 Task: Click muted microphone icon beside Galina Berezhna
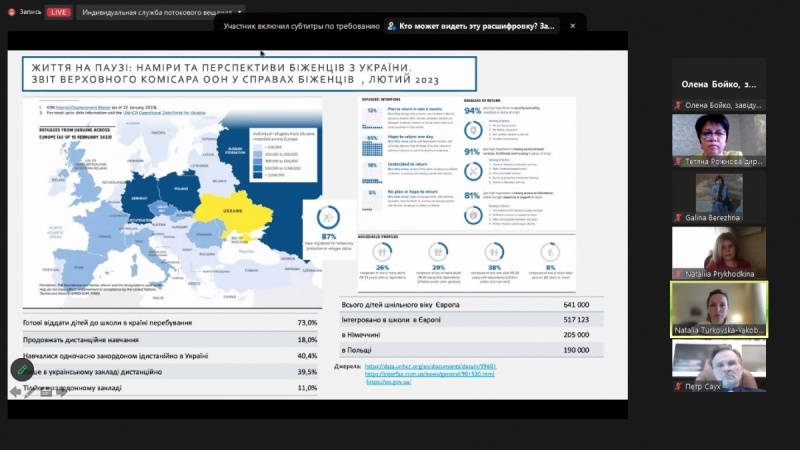pos(677,217)
